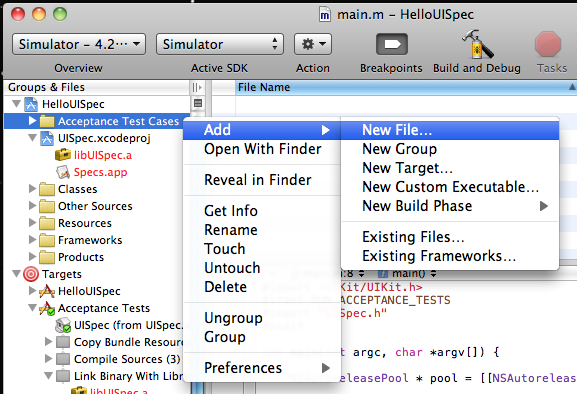Click the Acceptance Test Cases folder icon
The width and height of the screenshot is (577, 394).
coord(47,121)
